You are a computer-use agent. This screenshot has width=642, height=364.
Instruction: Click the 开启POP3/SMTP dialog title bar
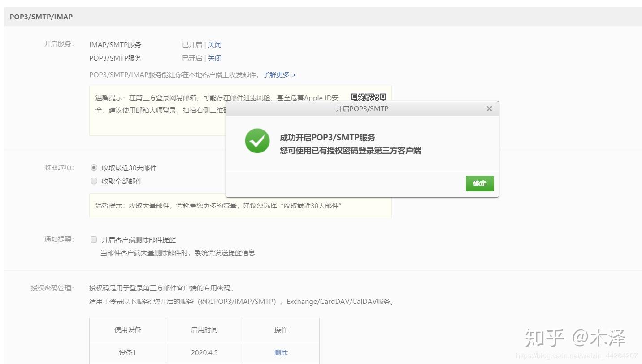pyautogui.click(x=361, y=108)
